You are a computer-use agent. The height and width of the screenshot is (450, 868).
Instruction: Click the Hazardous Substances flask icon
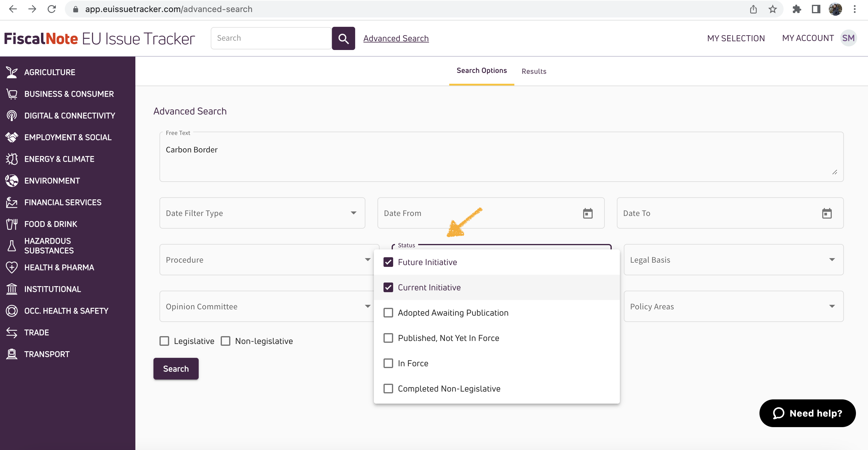[x=12, y=246]
